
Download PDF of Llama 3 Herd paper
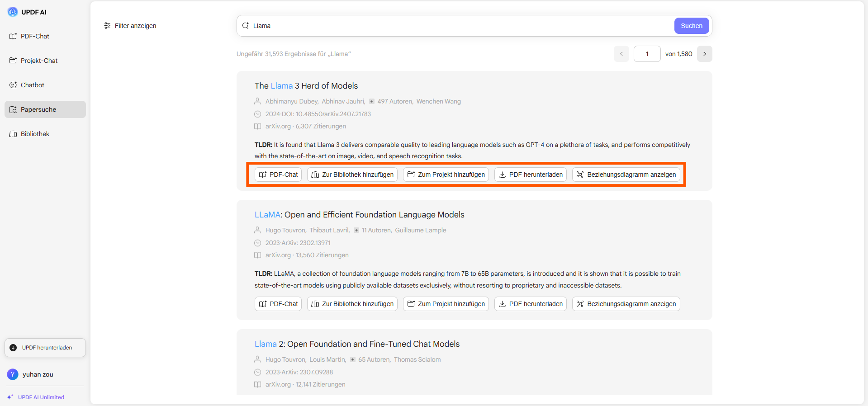pyautogui.click(x=531, y=175)
